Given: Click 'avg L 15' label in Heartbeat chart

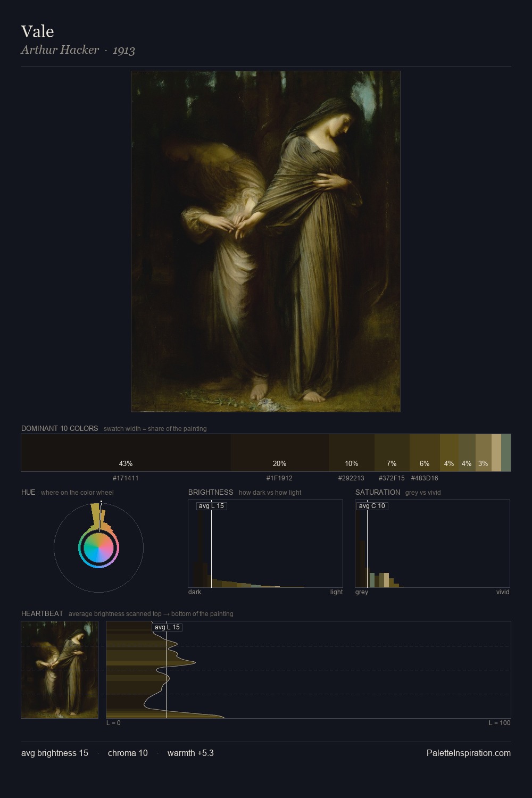Looking at the screenshot, I should (167, 627).
